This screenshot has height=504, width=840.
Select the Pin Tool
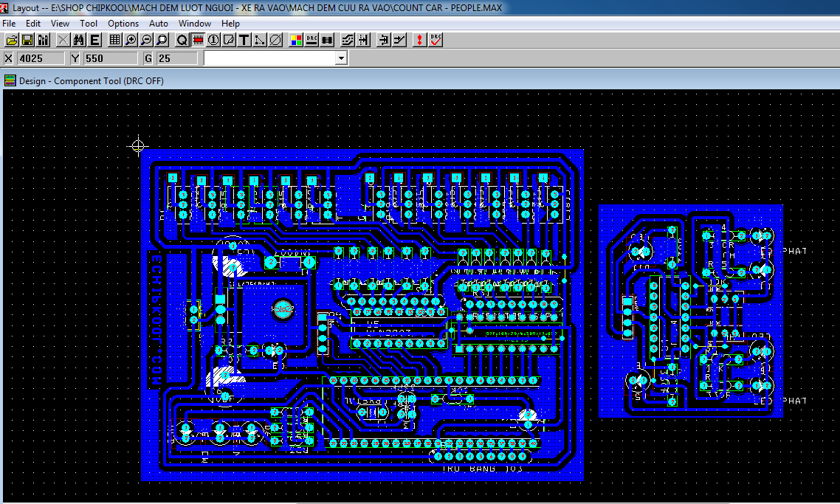(x=213, y=40)
